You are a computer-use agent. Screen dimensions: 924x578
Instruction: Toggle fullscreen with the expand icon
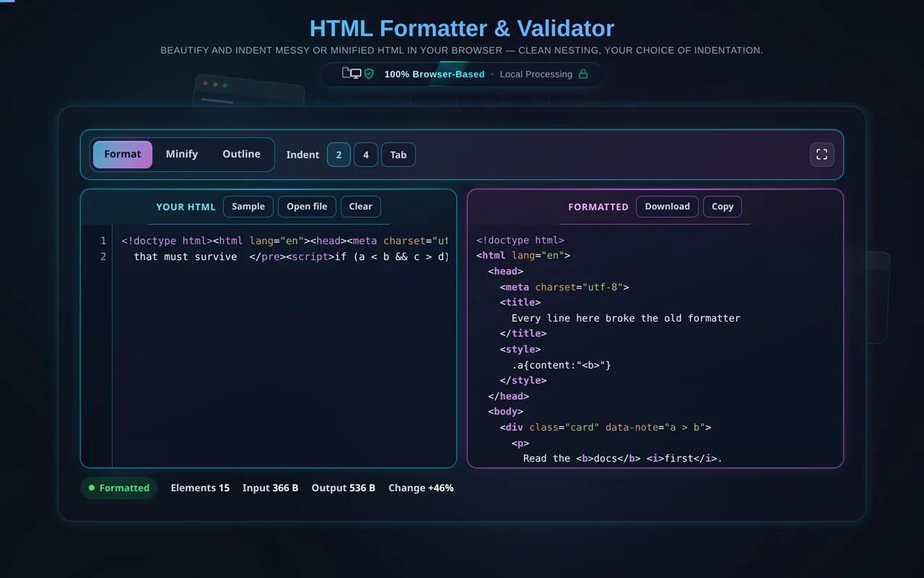point(821,155)
